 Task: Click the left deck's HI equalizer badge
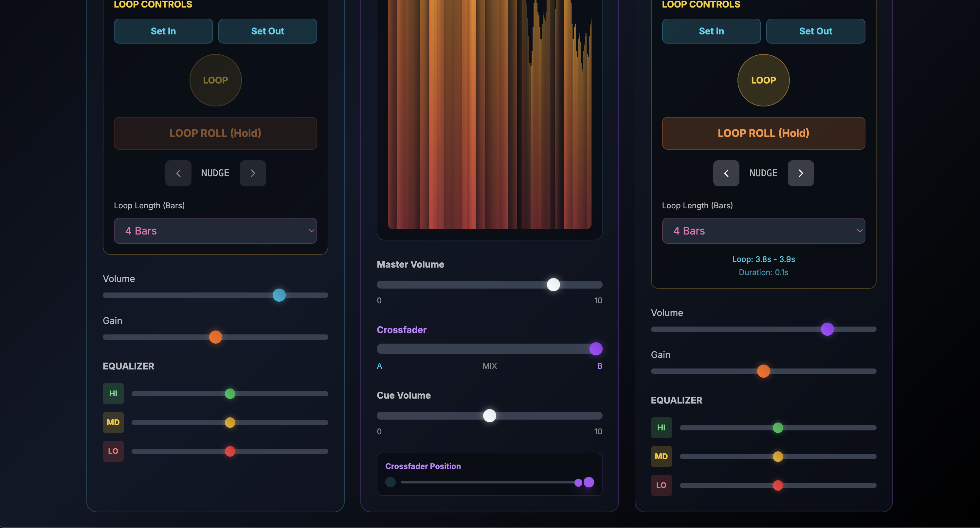pyautogui.click(x=113, y=393)
